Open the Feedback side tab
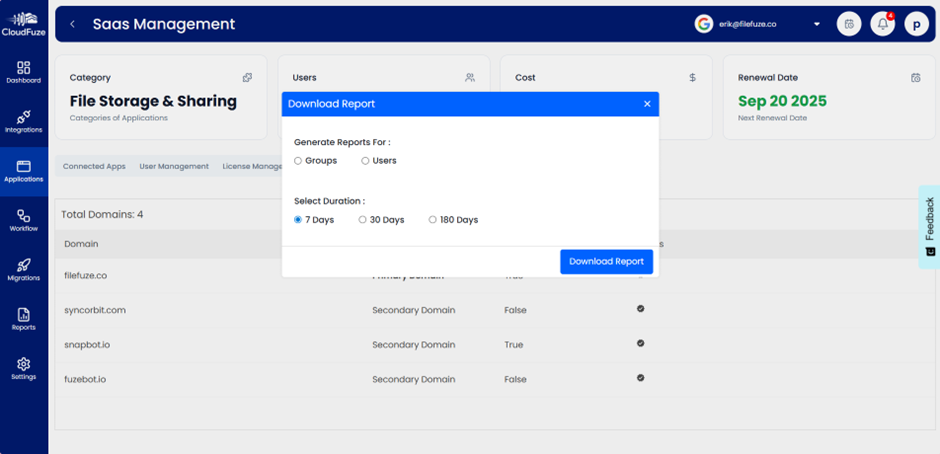 click(929, 227)
